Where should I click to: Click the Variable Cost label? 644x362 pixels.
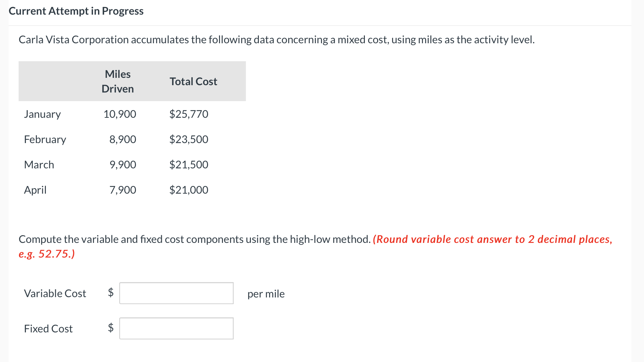click(55, 293)
